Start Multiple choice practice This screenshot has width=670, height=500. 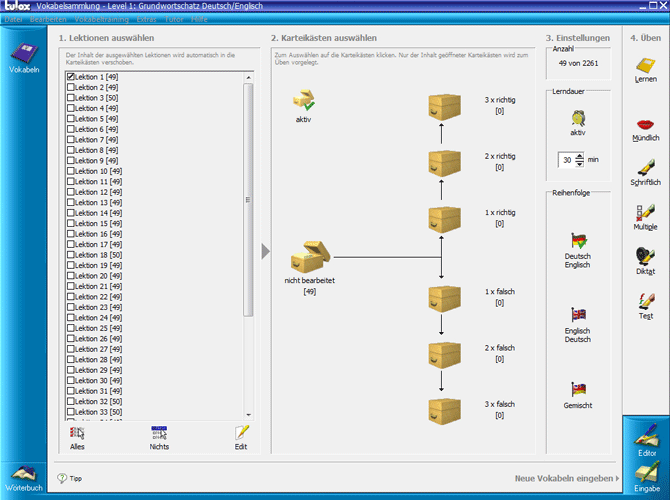[x=645, y=212]
